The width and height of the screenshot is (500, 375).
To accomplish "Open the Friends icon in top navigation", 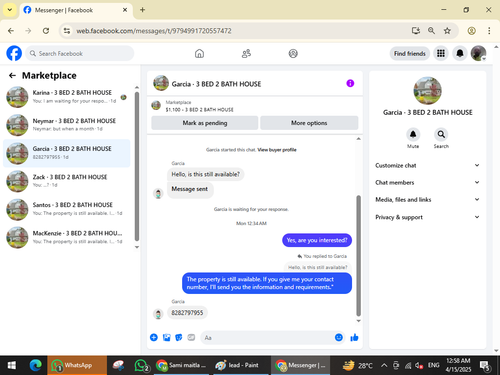I will pyautogui.click(x=246, y=53).
